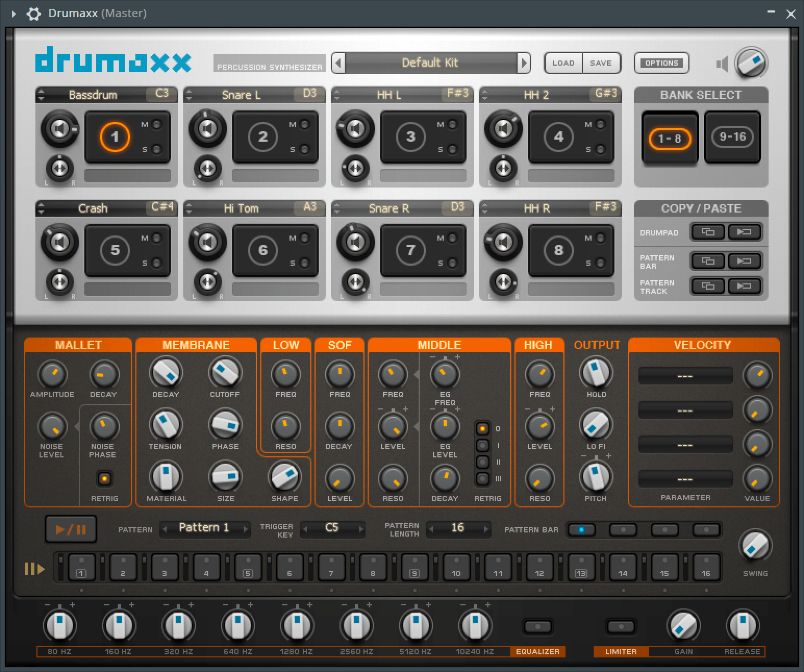This screenshot has height=672, width=804.
Task: Click the step-shift arrows left of the sequencer
Action: coord(34,569)
